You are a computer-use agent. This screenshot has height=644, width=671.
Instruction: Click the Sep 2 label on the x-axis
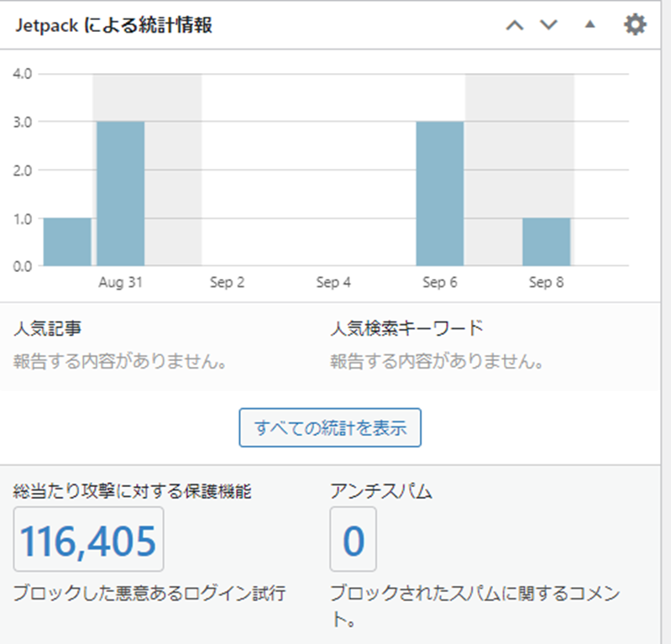point(227,283)
